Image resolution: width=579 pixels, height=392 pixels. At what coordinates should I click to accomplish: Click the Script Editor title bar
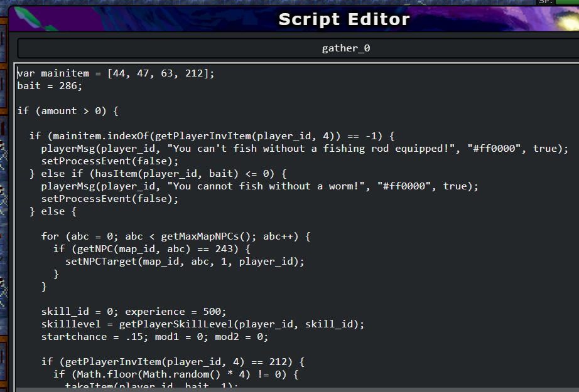293,19
